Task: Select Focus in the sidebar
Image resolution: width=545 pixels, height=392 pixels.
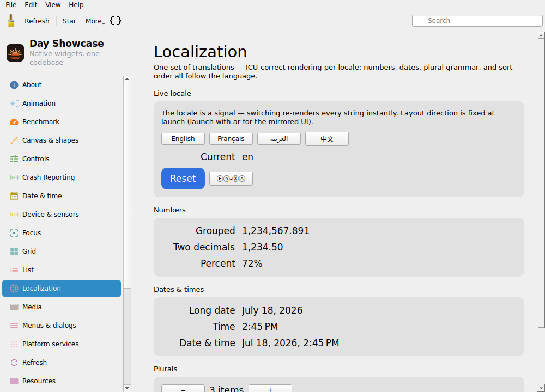Action: 62,233
